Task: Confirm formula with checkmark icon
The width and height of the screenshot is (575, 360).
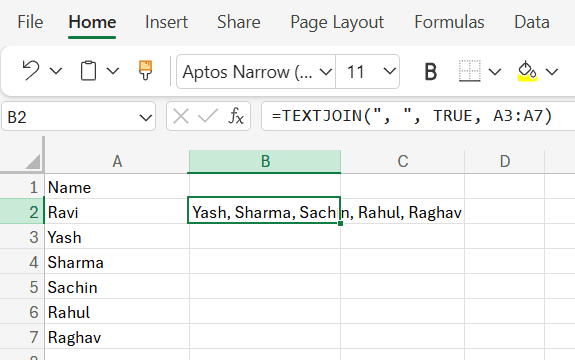Action: pos(208,117)
